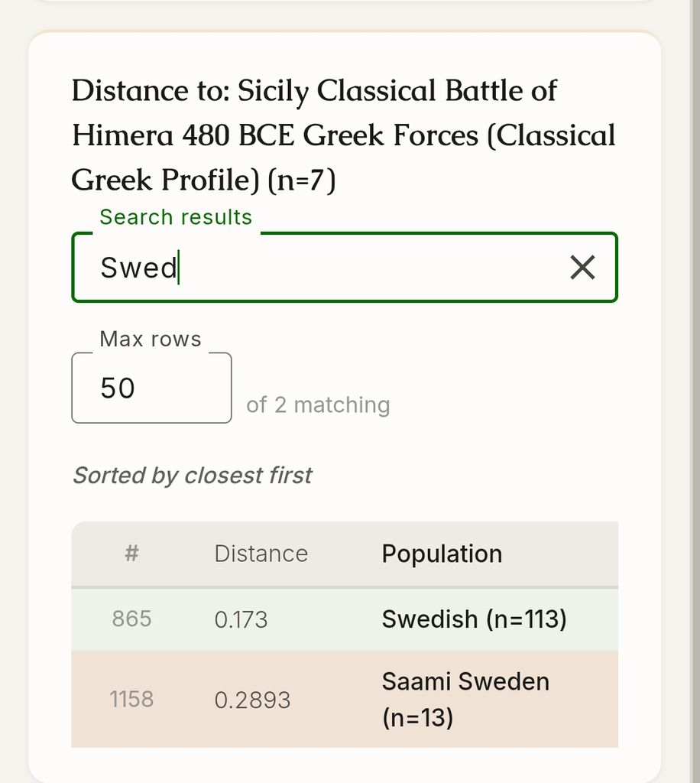Click the 'Search results' field label
Image resolution: width=700 pixels, height=783 pixels.
[x=176, y=217]
